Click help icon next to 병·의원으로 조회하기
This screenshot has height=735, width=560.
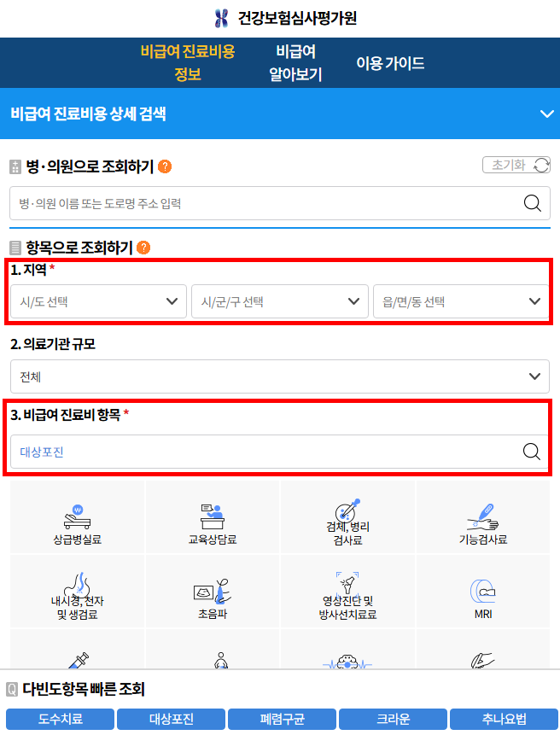click(165, 166)
